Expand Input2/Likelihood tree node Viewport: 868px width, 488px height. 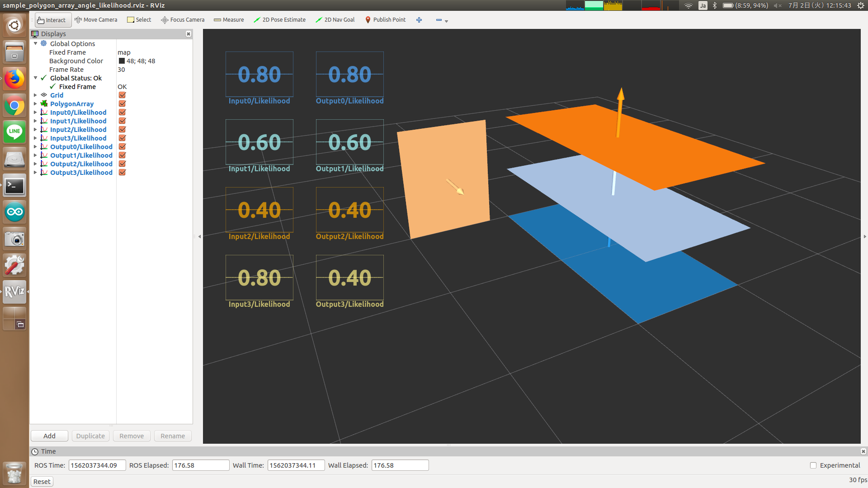point(36,129)
